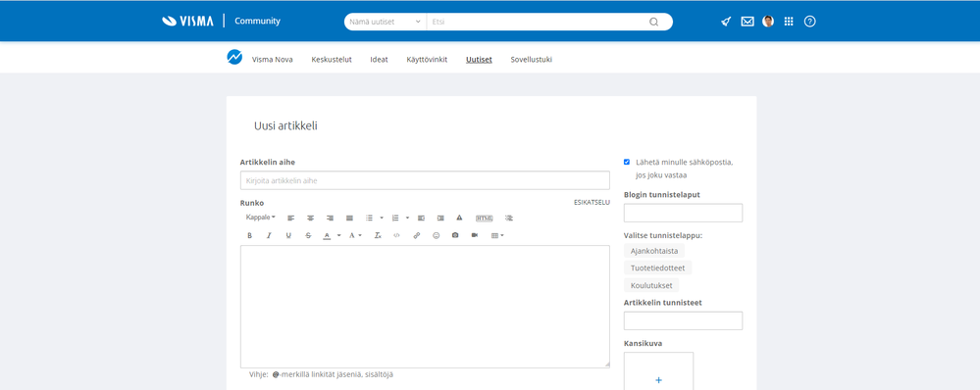
Task: Open the 'Nämä uutiset' search scope dropdown
Action: coord(385,22)
